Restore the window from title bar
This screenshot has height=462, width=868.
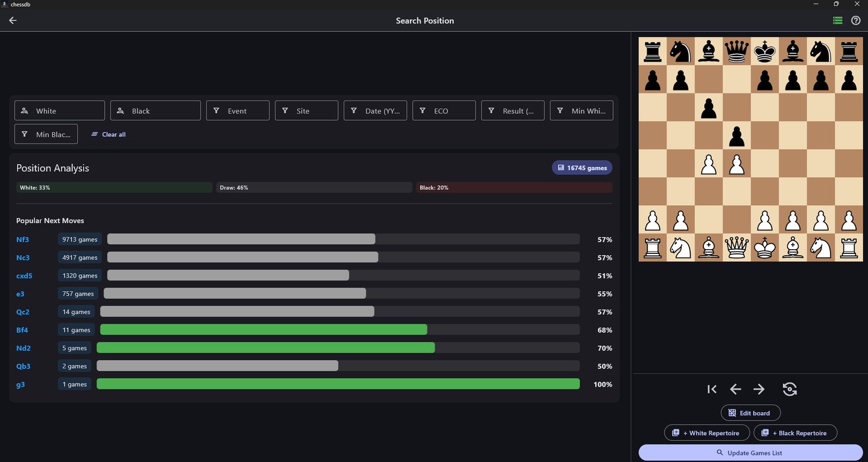coord(836,4)
